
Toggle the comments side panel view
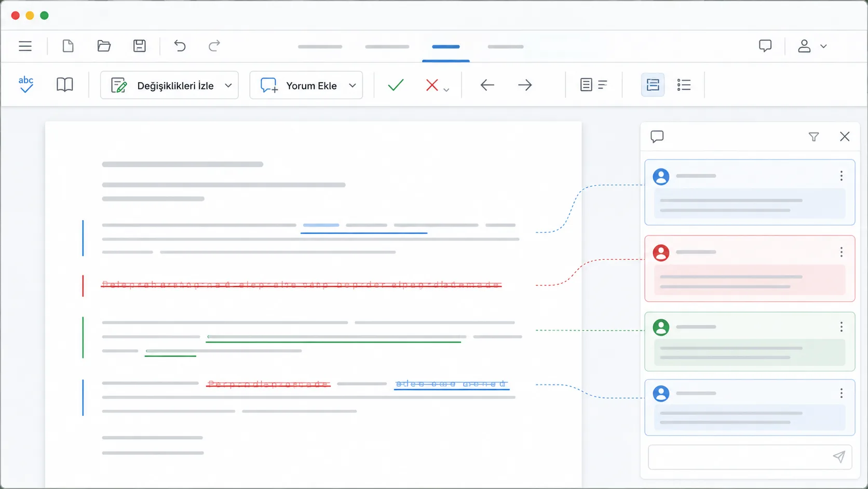(x=653, y=85)
